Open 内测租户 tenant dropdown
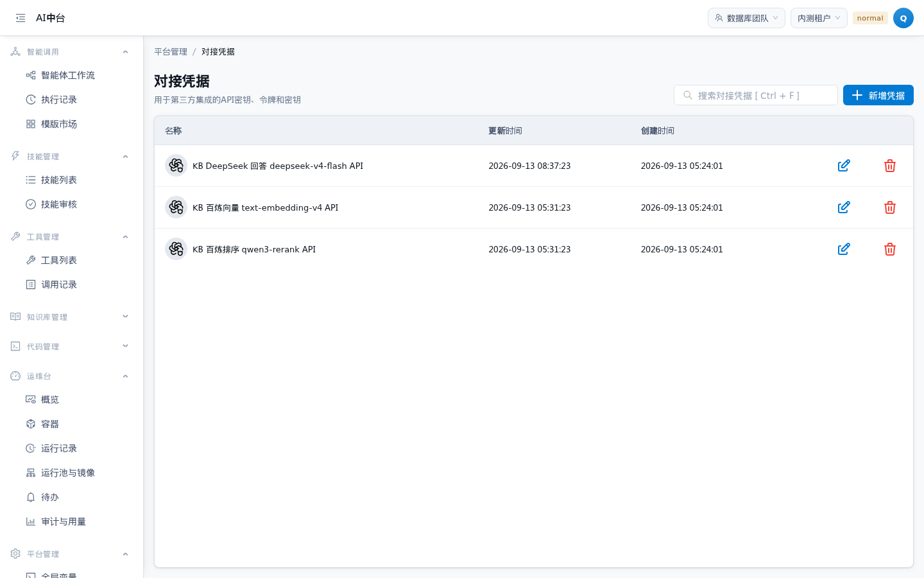 (819, 18)
